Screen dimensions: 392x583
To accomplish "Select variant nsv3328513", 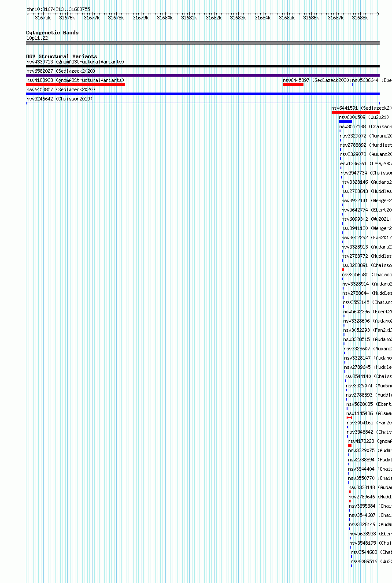I will point(367,247).
